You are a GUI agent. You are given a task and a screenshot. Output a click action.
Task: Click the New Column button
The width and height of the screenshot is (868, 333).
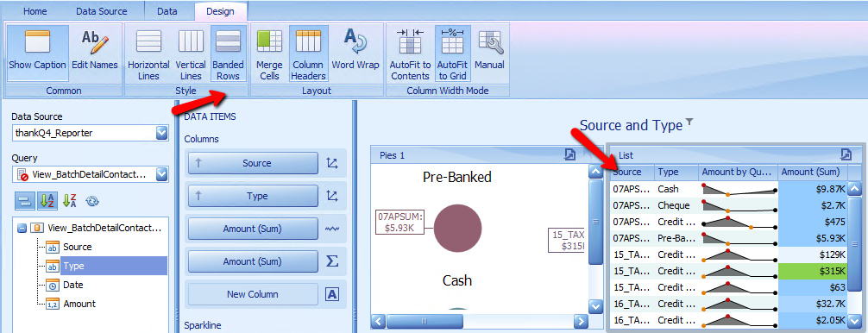click(253, 294)
